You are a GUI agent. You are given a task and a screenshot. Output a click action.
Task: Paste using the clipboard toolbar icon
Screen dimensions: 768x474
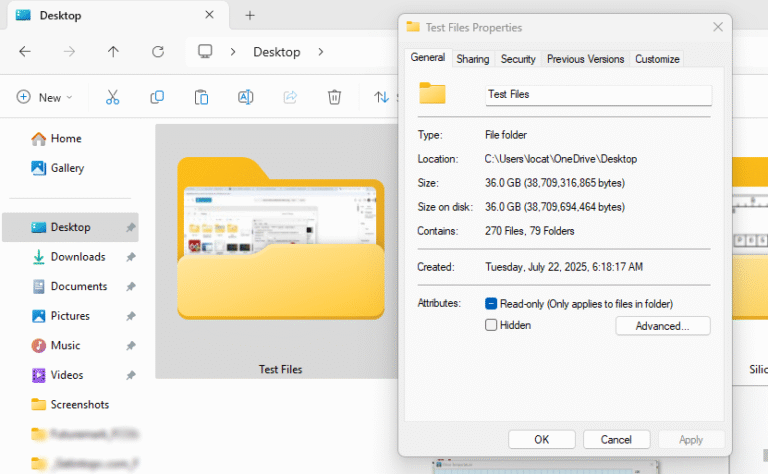(201, 97)
